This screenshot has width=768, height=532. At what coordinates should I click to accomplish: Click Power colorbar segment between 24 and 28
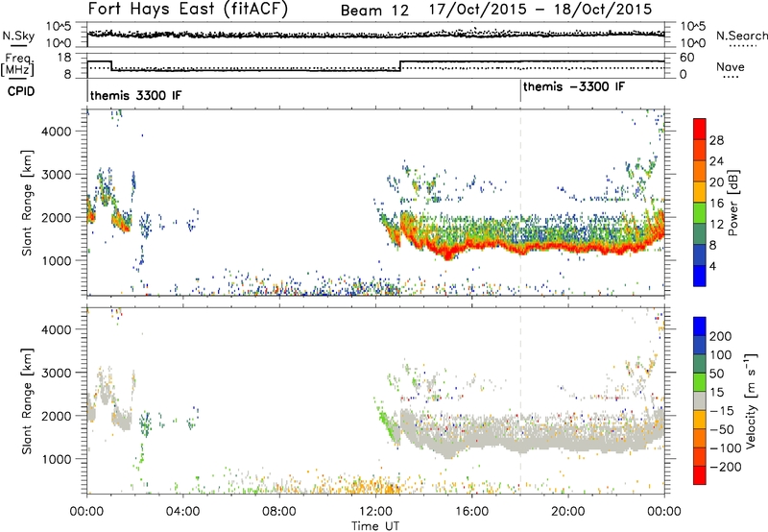click(x=700, y=151)
